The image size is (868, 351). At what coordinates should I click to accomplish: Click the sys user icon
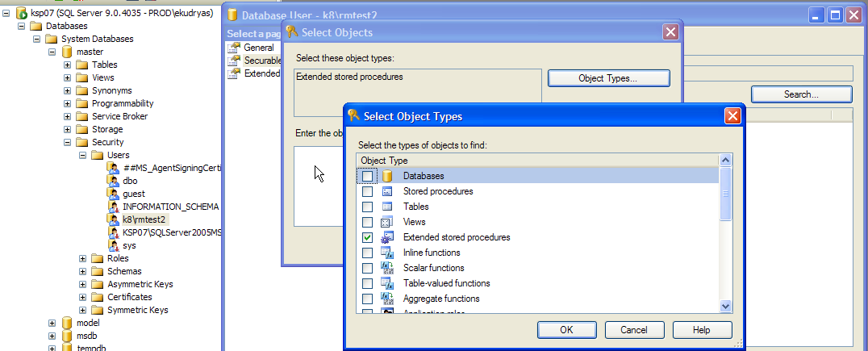[113, 245]
